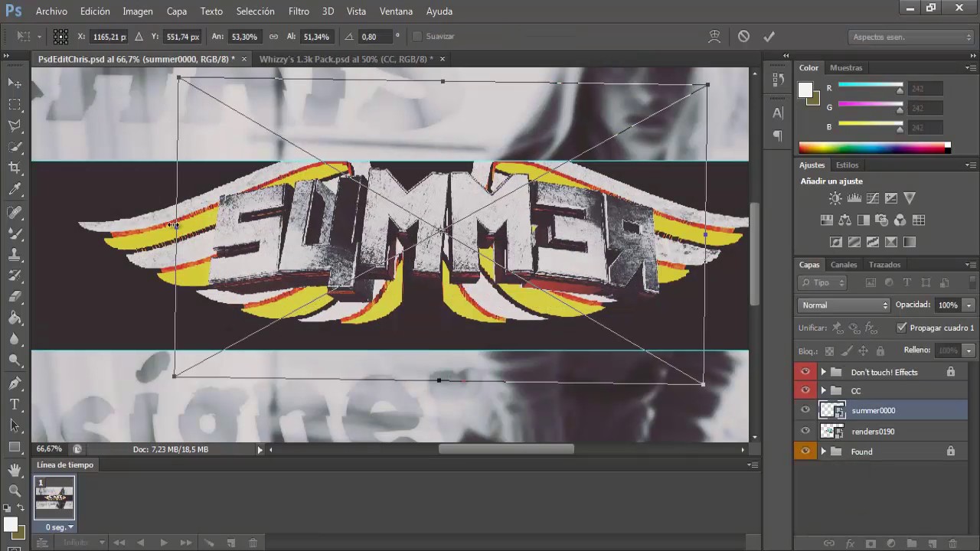Select the Eyedropper tool
980x551 pixels.
pyautogui.click(x=15, y=190)
